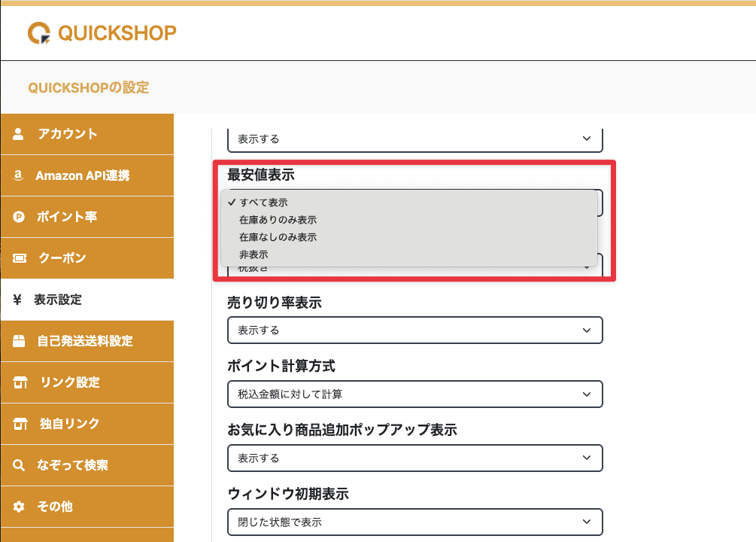Click the gear icon for その他
The height and width of the screenshot is (542, 756).
tap(20, 507)
